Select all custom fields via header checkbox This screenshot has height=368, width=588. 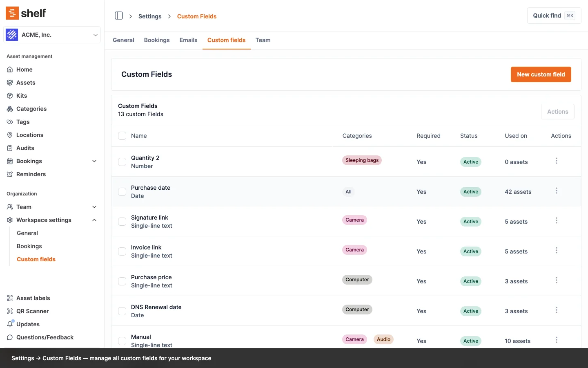pos(122,136)
